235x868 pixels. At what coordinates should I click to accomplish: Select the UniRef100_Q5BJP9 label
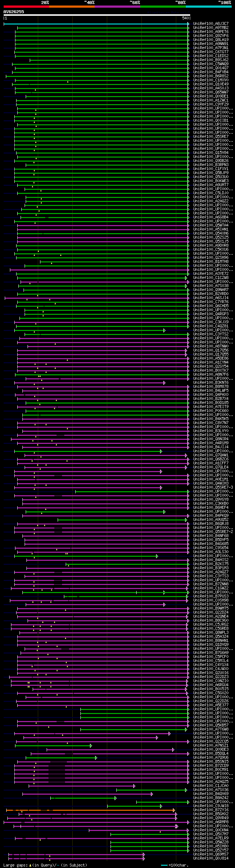(x=211, y=173)
